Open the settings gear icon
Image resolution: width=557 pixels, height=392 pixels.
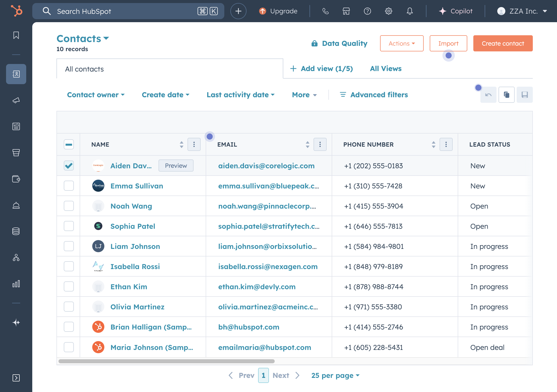pos(388,11)
